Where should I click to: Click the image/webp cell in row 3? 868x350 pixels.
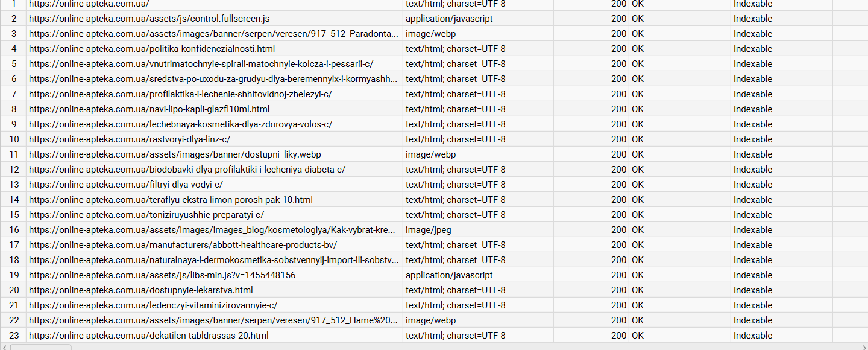[478, 34]
